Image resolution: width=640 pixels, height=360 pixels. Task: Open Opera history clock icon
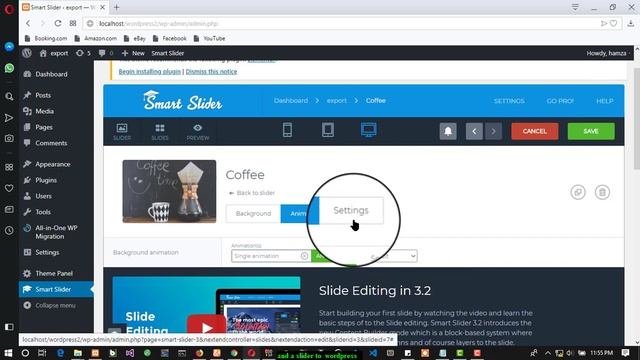[9, 230]
